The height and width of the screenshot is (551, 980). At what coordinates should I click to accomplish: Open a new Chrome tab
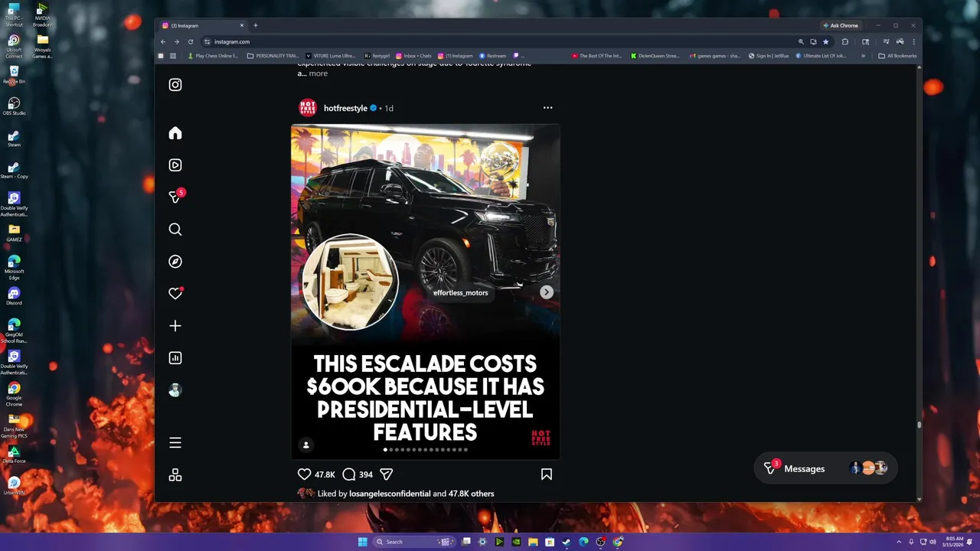point(256,25)
